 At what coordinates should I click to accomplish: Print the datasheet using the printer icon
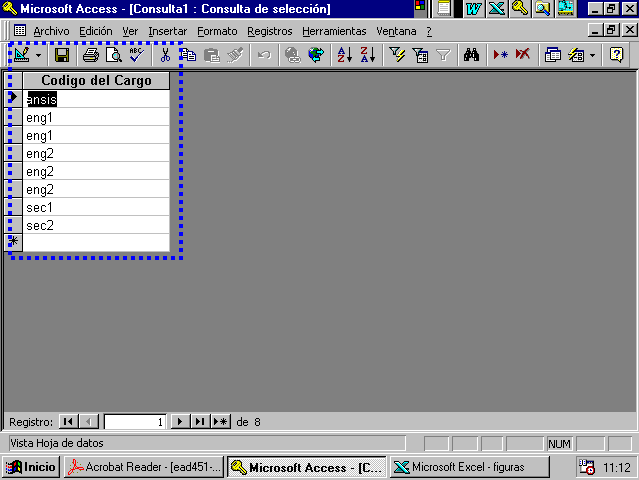(91, 55)
